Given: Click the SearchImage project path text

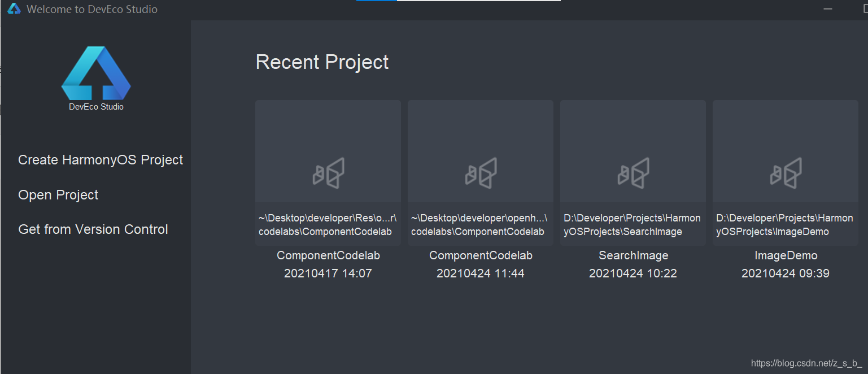Looking at the screenshot, I should tap(633, 224).
